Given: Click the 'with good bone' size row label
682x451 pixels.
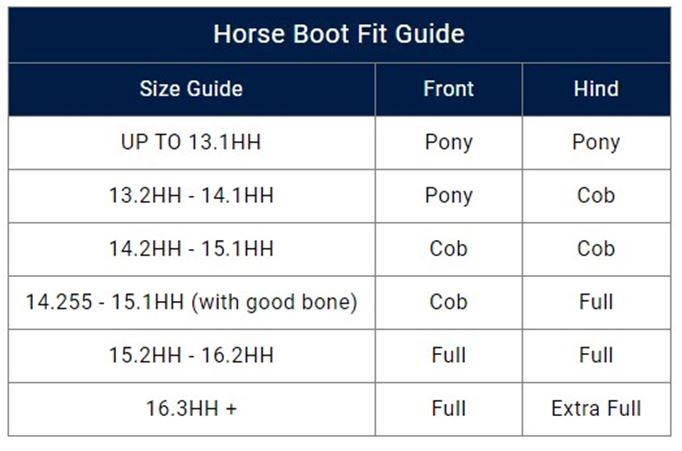Looking at the screenshot, I should [x=190, y=301].
